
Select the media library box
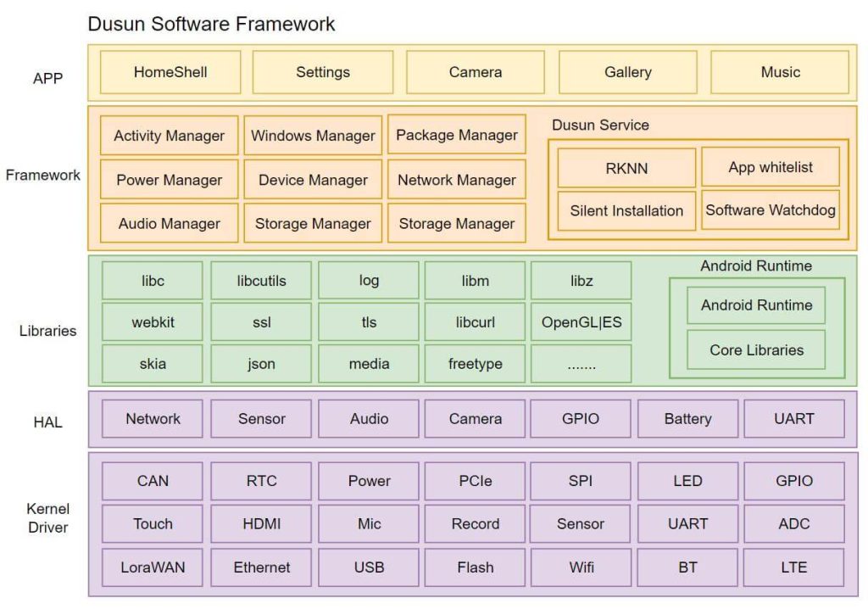(369, 364)
